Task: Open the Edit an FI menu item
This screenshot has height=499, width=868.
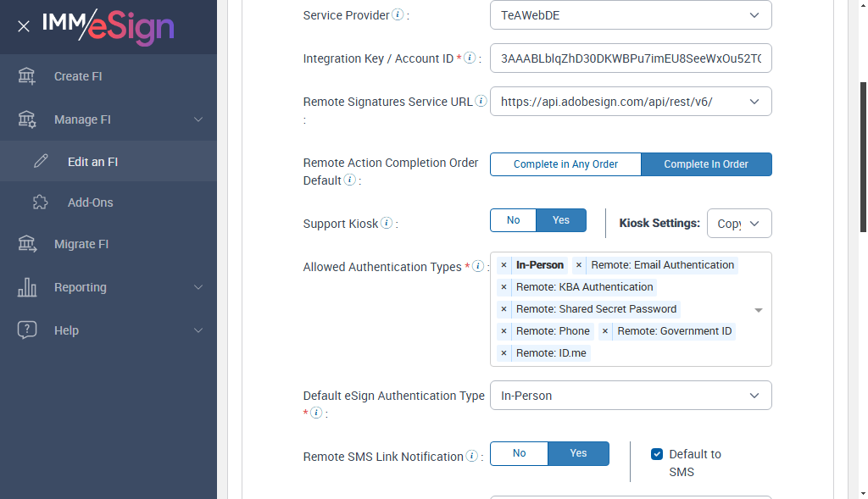Action: pos(92,162)
